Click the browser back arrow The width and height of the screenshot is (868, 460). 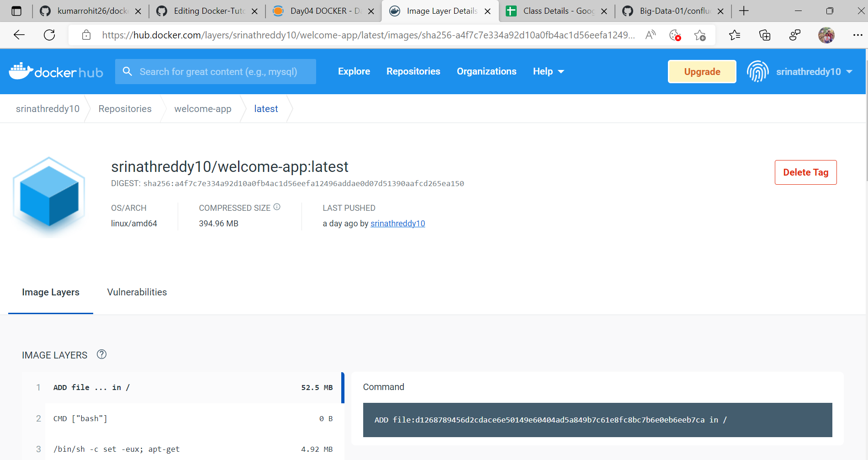click(x=18, y=35)
